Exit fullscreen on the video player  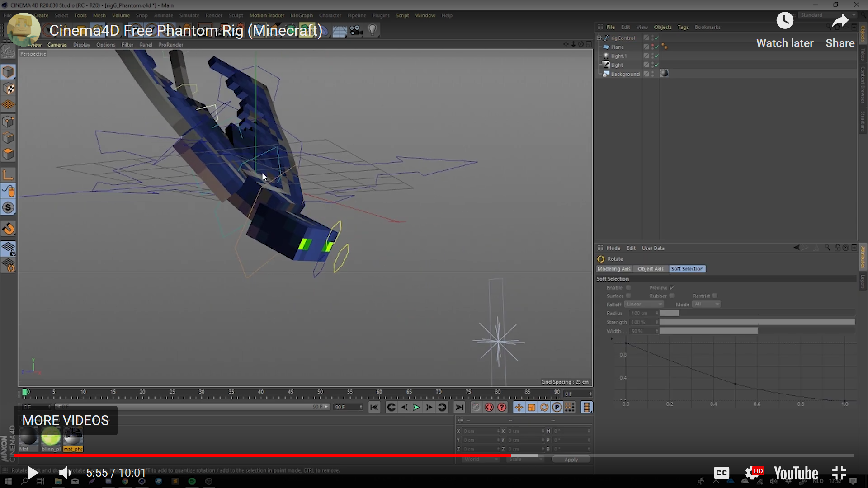(x=839, y=473)
